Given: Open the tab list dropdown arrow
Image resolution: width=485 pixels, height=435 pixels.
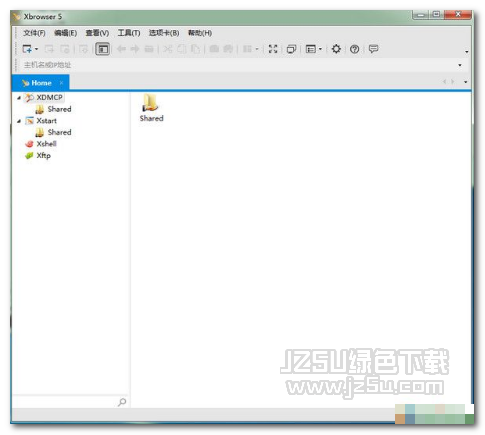Looking at the screenshot, I should click(466, 82).
